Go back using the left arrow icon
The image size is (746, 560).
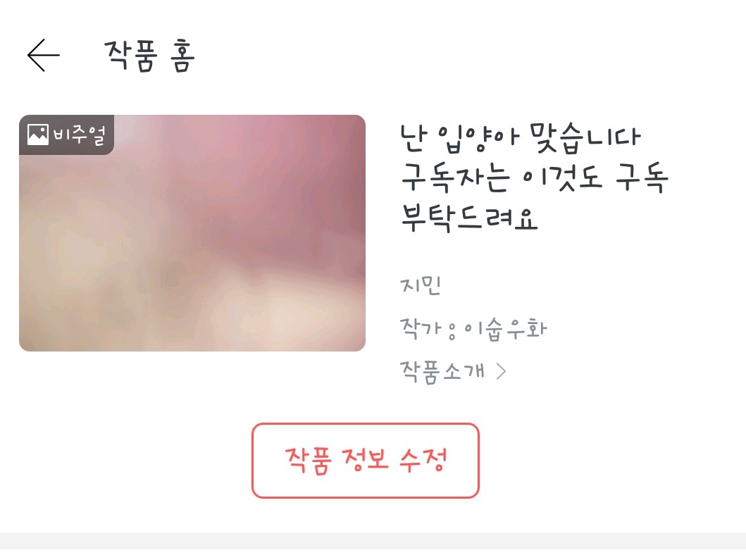pos(43,55)
